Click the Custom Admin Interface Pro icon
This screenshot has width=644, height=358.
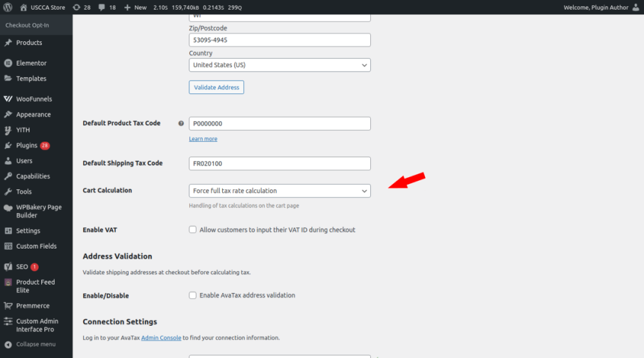coord(8,321)
